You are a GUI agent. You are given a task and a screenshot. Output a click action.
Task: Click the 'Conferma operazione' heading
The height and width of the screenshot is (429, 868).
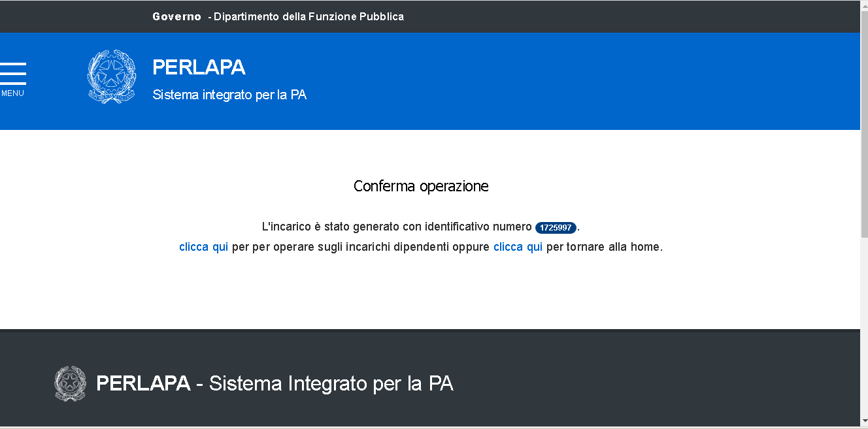point(421,186)
